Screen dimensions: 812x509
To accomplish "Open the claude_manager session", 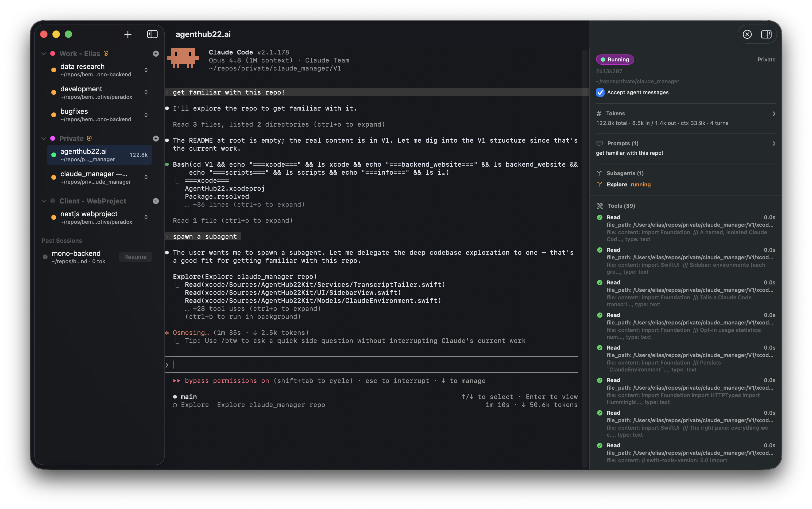I will [x=99, y=177].
